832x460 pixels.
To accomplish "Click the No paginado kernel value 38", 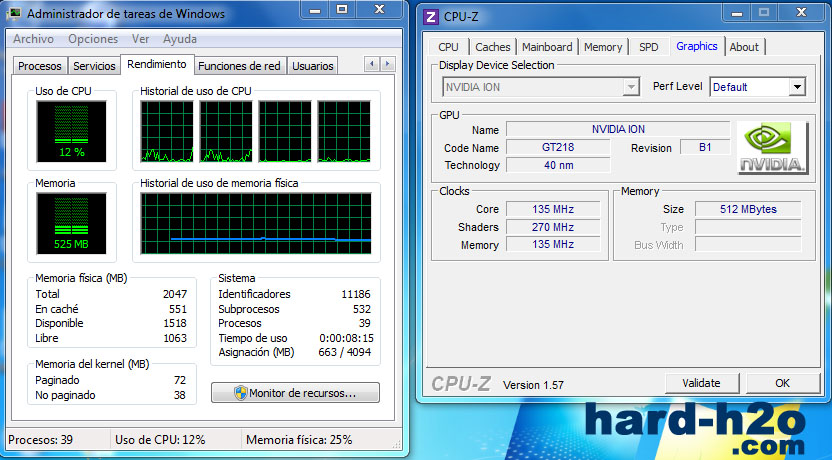I will (x=180, y=395).
